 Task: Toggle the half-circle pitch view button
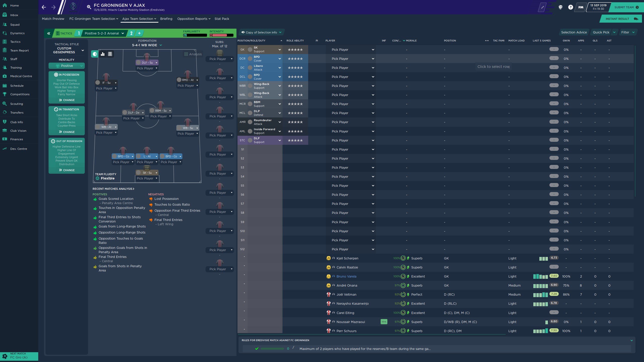(95, 54)
